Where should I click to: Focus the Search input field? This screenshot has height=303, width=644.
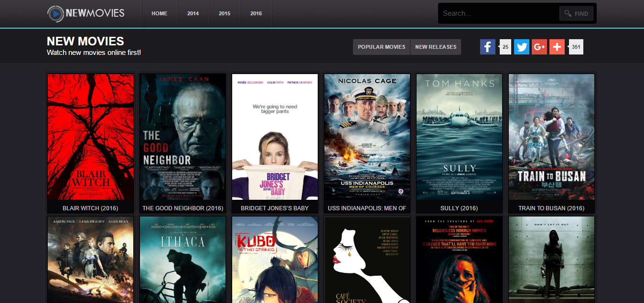[499, 13]
